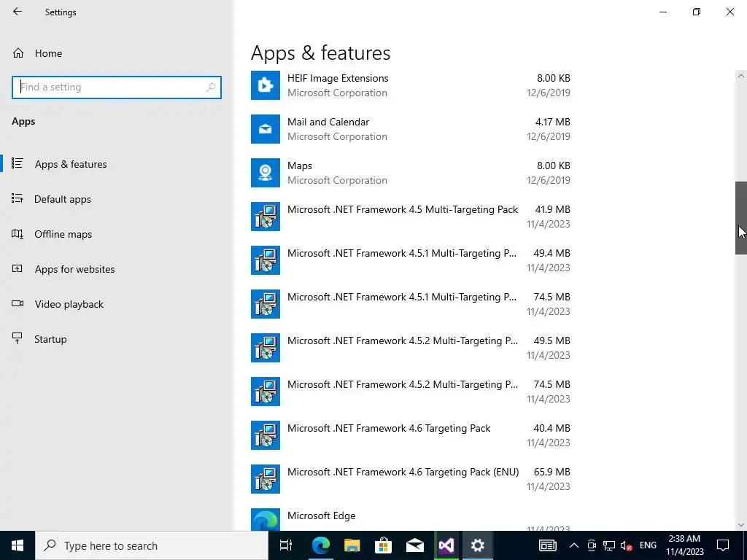Screen dimensions: 747x560
Task: Select Microsoft .NET Framework 4.5 Multi-Targeting Pack text
Action: point(403,209)
